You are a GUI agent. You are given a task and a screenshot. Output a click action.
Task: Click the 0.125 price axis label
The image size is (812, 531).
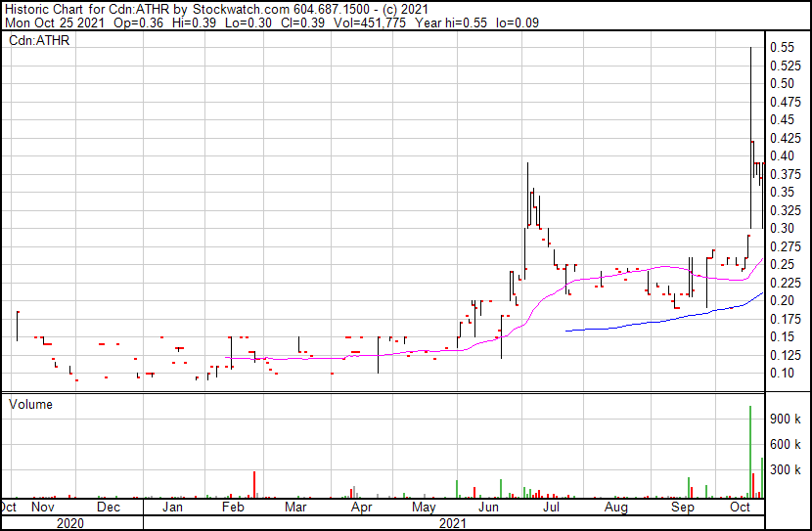(x=786, y=356)
